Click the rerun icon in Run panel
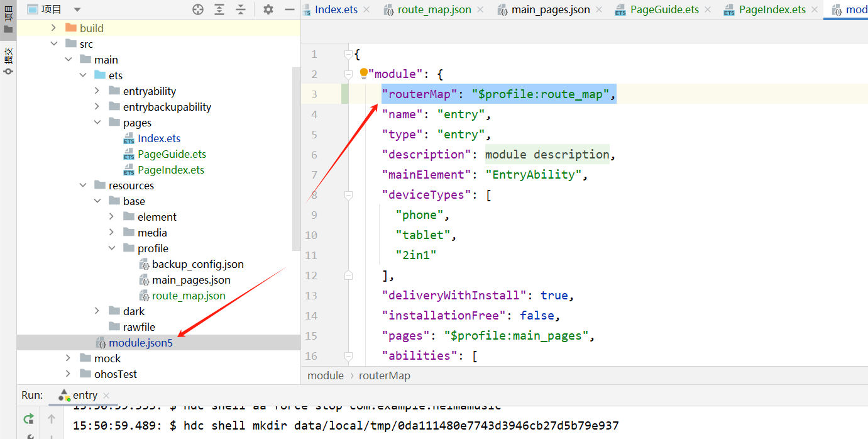The height and width of the screenshot is (439, 868). tap(29, 419)
